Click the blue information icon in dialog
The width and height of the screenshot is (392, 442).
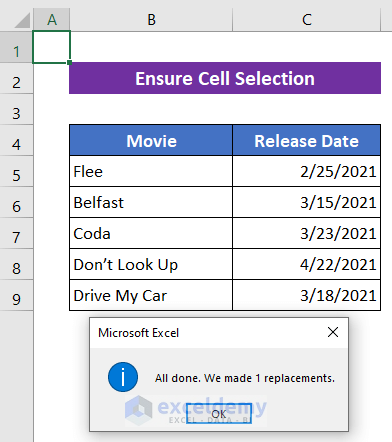(x=123, y=377)
